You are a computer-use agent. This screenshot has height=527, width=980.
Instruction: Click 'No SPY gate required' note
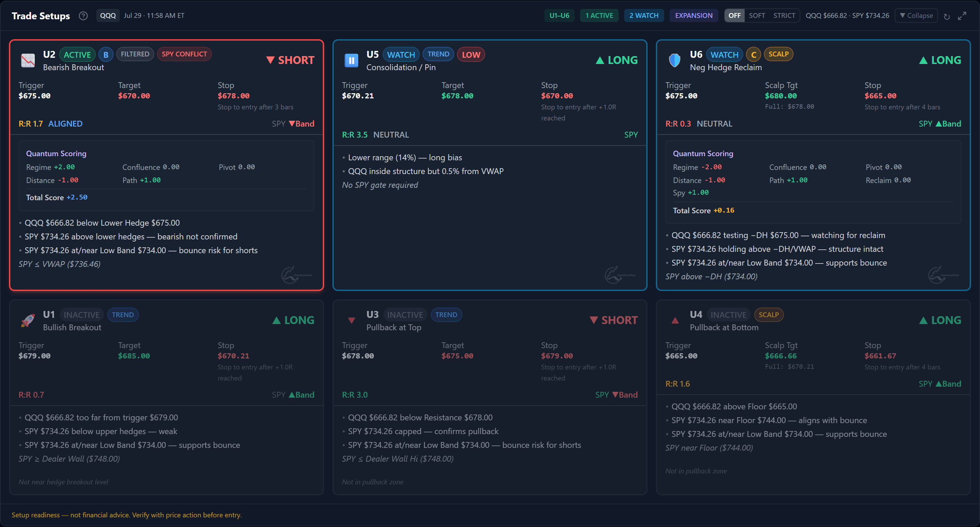(x=380, y=185)
